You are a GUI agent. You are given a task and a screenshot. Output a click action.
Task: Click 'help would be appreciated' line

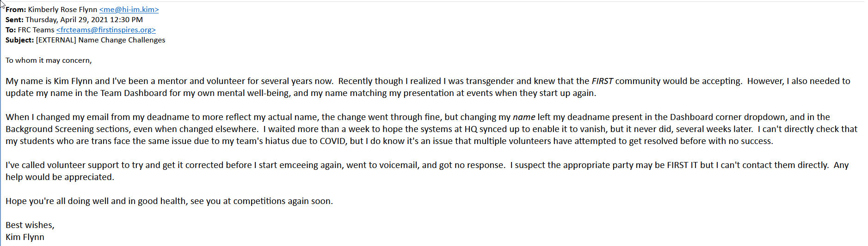point(60,177)
